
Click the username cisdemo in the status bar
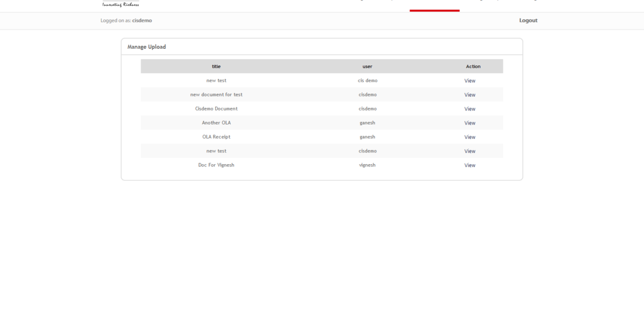(x=142, y=20)
